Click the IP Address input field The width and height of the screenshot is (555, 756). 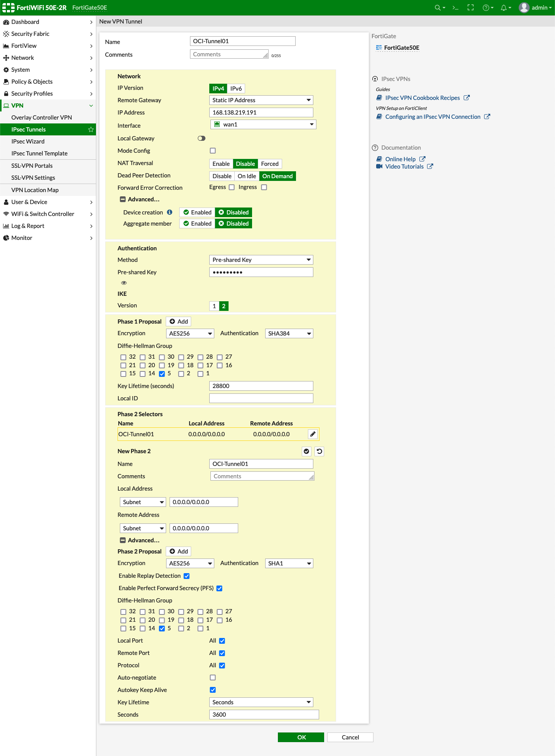tap(261, 113)
